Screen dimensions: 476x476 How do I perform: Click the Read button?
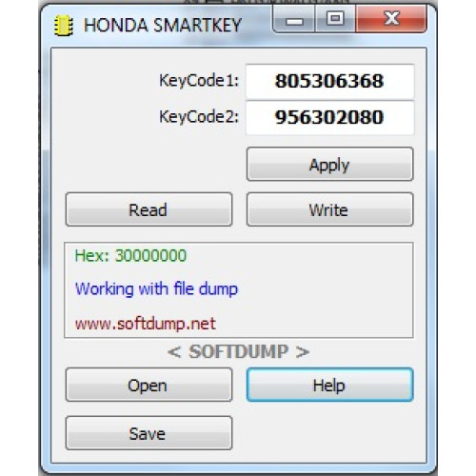[x=149, y=209]
